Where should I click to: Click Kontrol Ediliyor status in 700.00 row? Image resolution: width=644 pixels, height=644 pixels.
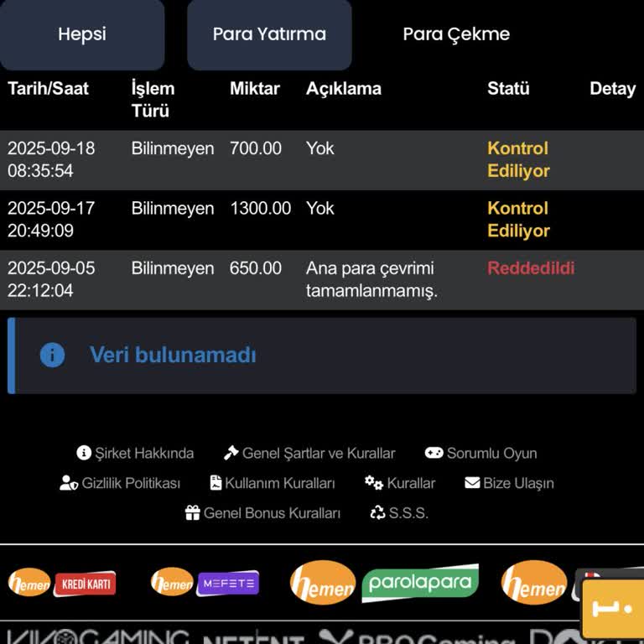[x=518, y=160]
